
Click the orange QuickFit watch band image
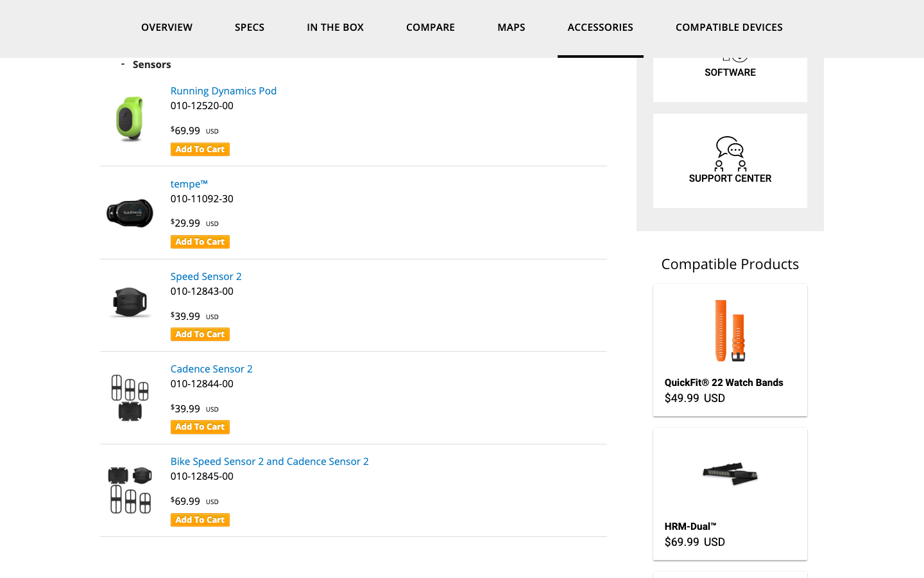[x=730, y=330]
